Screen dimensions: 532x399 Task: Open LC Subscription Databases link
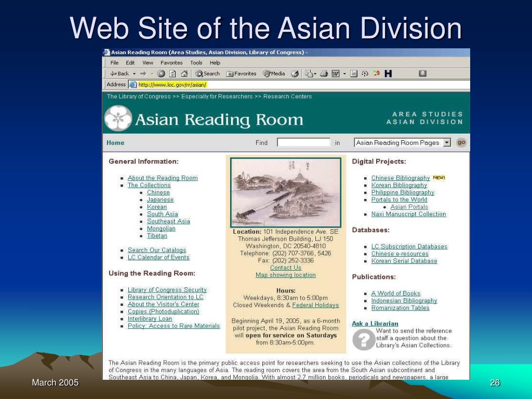pyautogui.click(x=409, y=246)
